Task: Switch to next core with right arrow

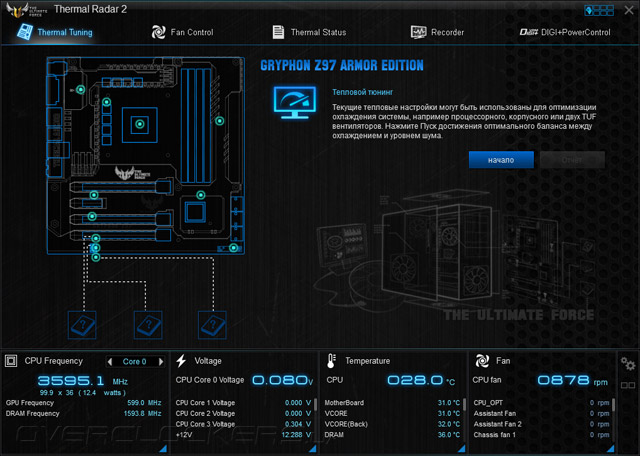Action: pos(161,362)
